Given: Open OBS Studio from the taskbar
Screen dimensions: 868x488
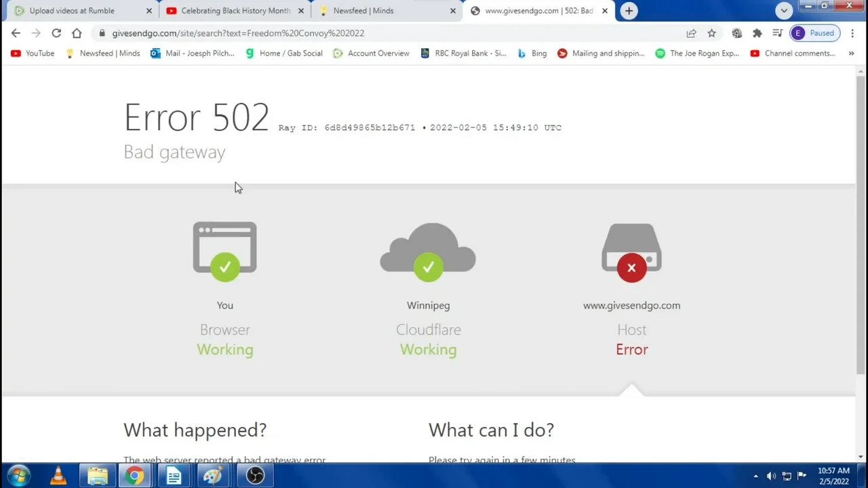Looking at the screenshot, I should point(255,476).
